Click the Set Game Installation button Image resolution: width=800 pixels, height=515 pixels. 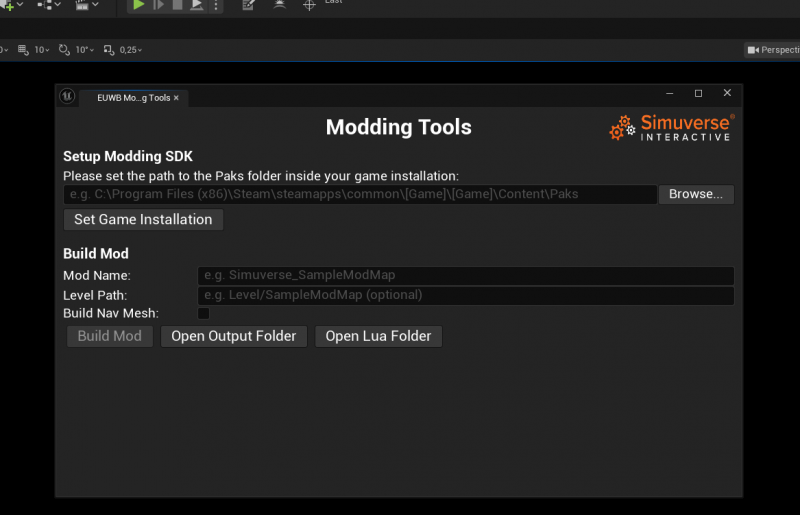143,219
